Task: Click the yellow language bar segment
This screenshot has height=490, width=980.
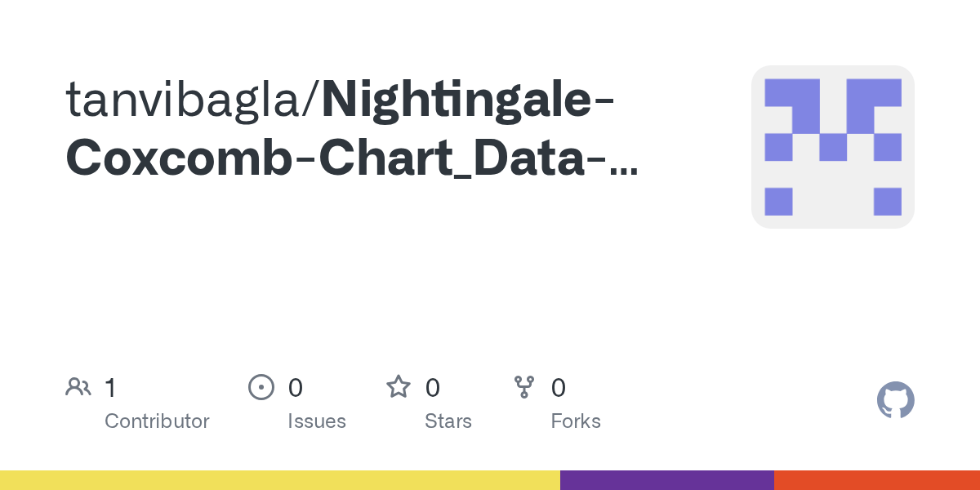Action: (280, 480)
